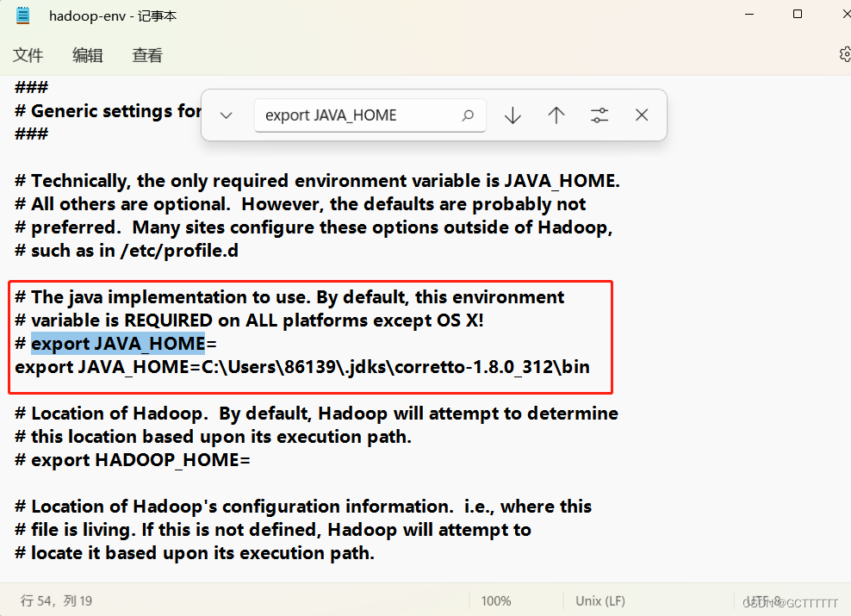851x616 pixels.
Task: Open Notepad settings gear icon
Action: tap(845, 54)
